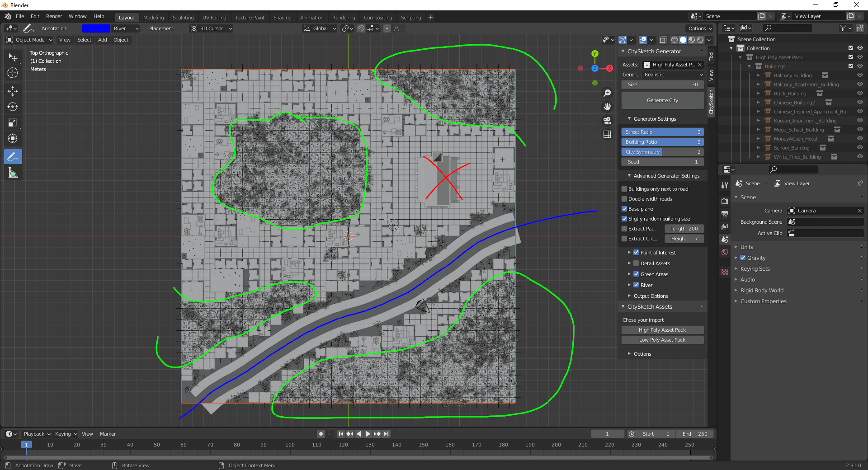Open the 3D Cursor placement dropdown
This screenshot has height=470, width=868.
(211, 28)
